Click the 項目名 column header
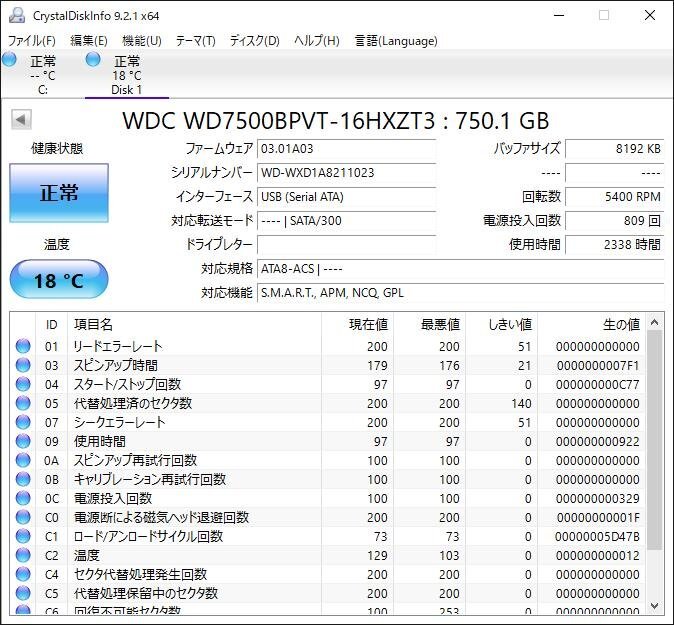Screen dimensions: 674x625 click(x=194, y=325)
